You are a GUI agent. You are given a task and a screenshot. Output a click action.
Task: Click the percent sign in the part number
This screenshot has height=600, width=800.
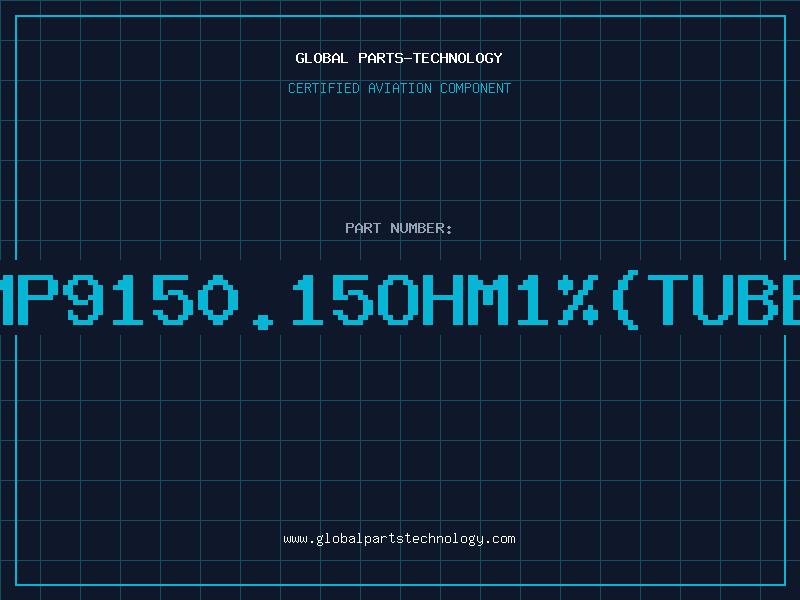(578, 300)
